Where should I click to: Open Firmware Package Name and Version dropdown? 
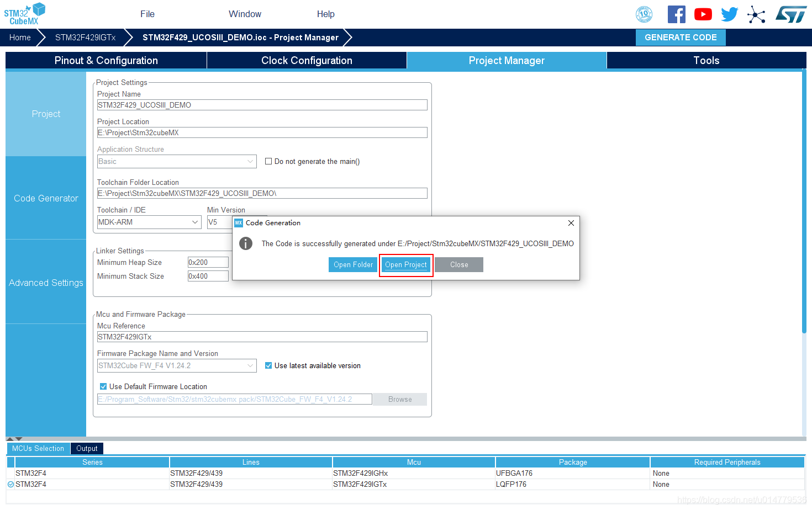pyautogui.click(x=177, y=365)
